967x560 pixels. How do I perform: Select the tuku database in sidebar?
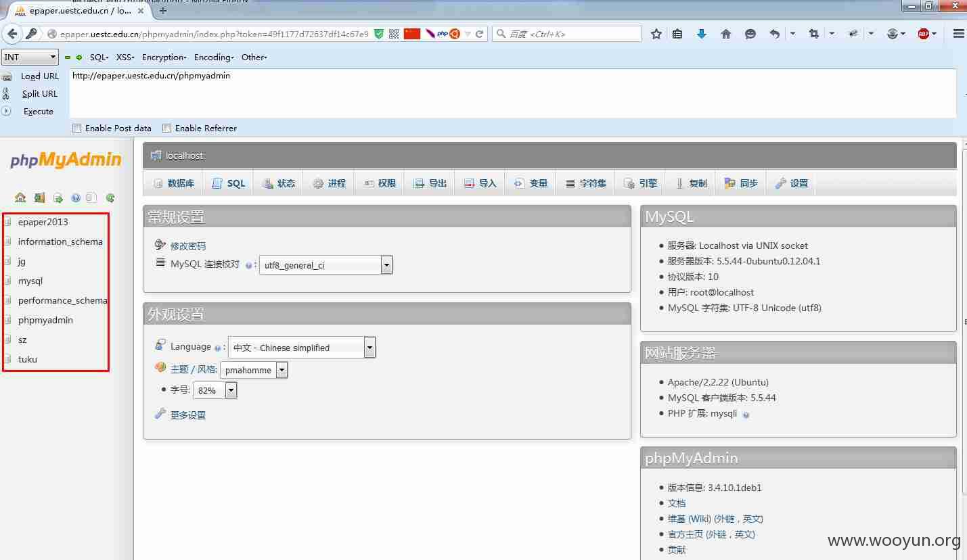28,359
